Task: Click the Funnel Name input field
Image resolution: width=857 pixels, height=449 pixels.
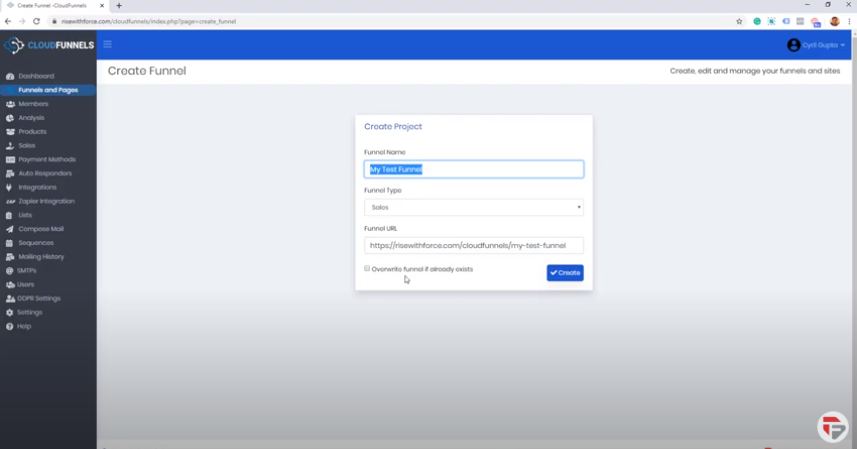Action: tap(473, 170)
